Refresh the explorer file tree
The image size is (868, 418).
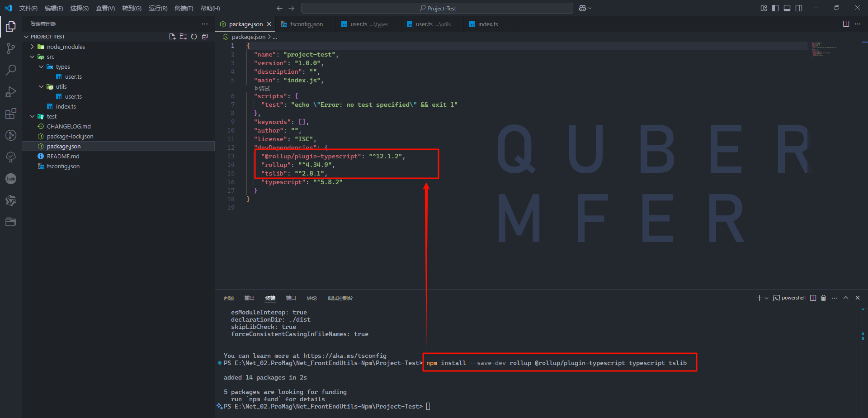pyautogui.click(x=194, y=37)
